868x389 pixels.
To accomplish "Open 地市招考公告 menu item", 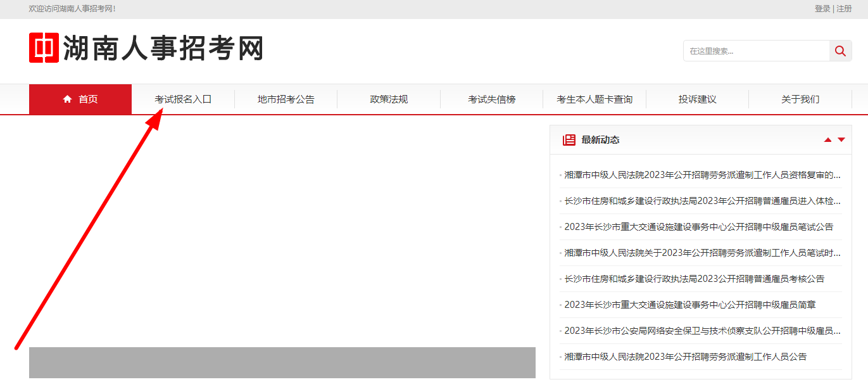I will click(x=286, y=99).
